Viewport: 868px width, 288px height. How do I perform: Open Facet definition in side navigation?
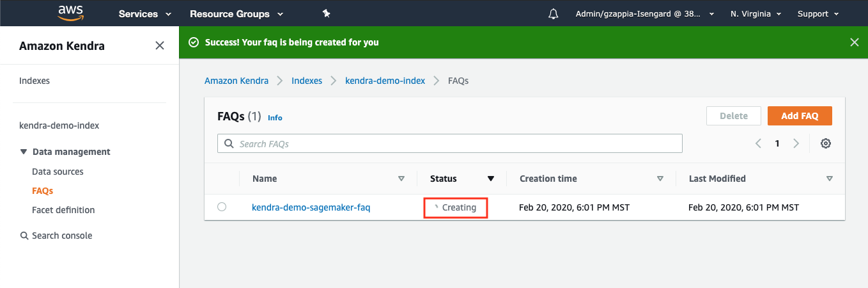[x=63, y=210]
